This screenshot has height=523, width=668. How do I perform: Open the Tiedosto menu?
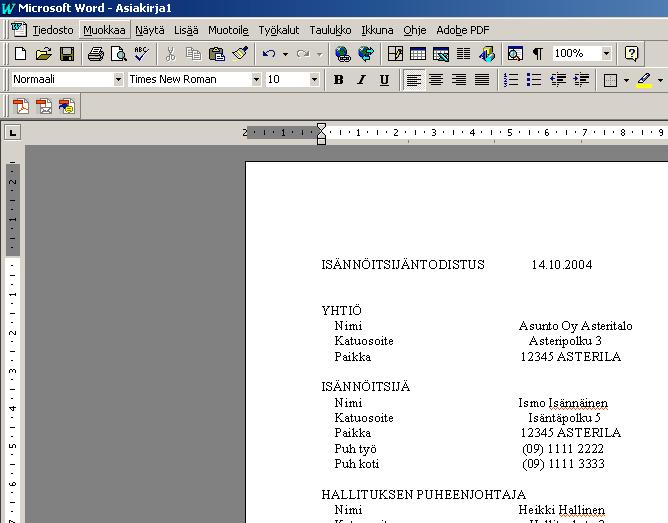53,30
